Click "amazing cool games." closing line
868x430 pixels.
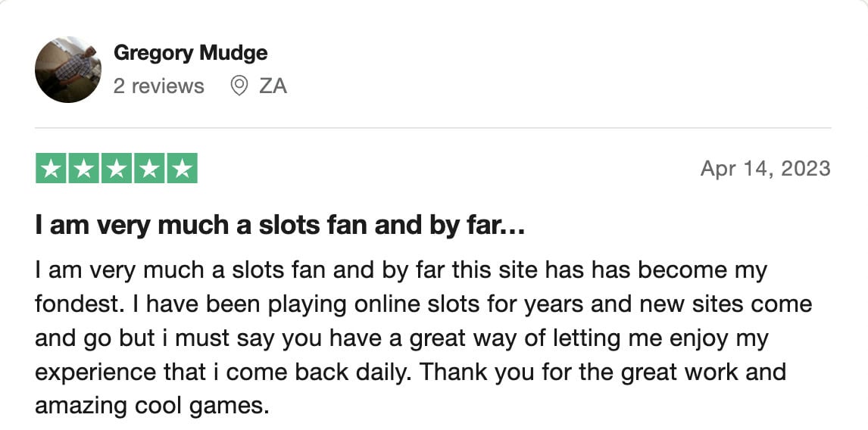click(x=151, y=407)
